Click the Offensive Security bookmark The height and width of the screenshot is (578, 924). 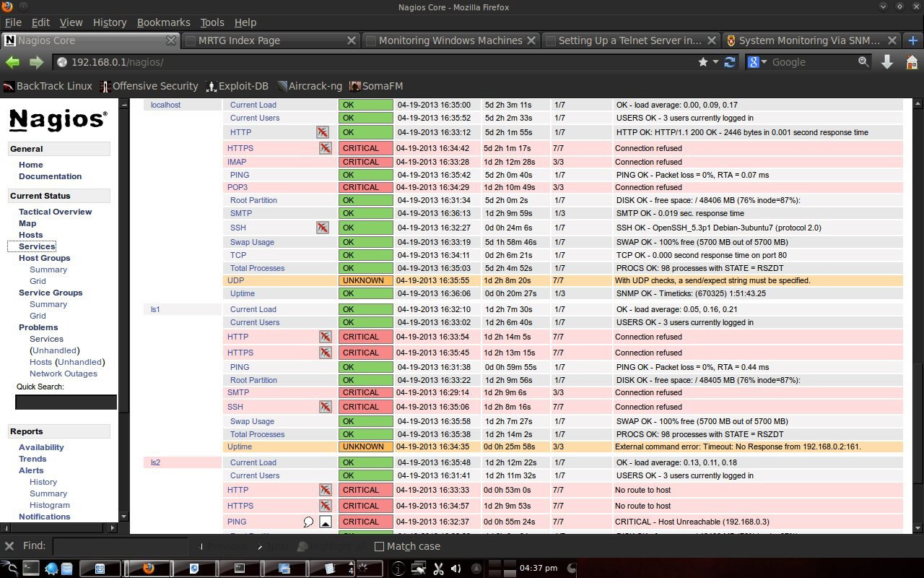149,86
